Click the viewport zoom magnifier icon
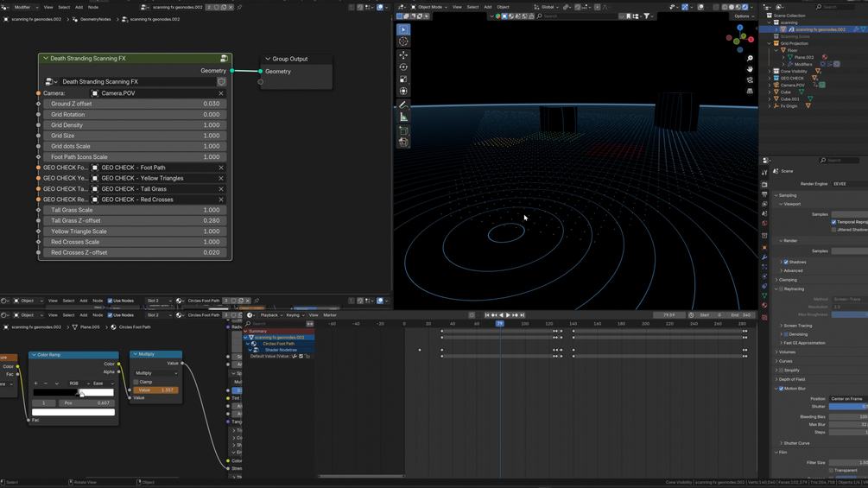 750,59
